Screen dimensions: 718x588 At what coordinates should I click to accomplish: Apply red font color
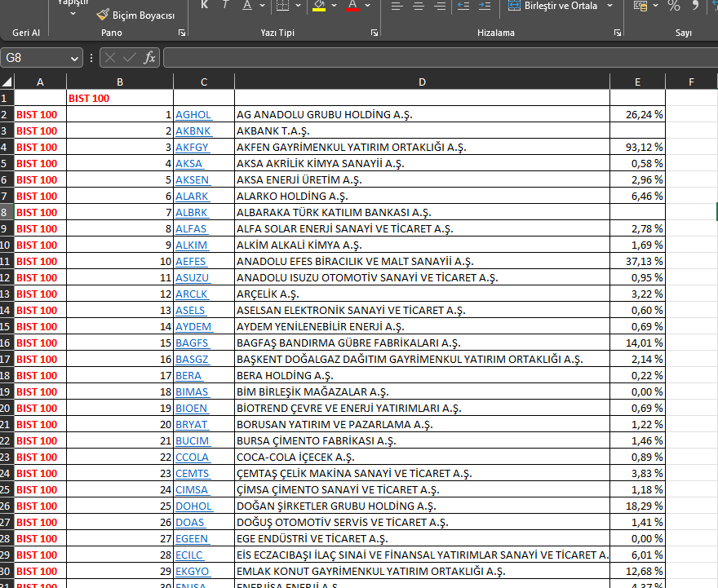click(352, 6)
